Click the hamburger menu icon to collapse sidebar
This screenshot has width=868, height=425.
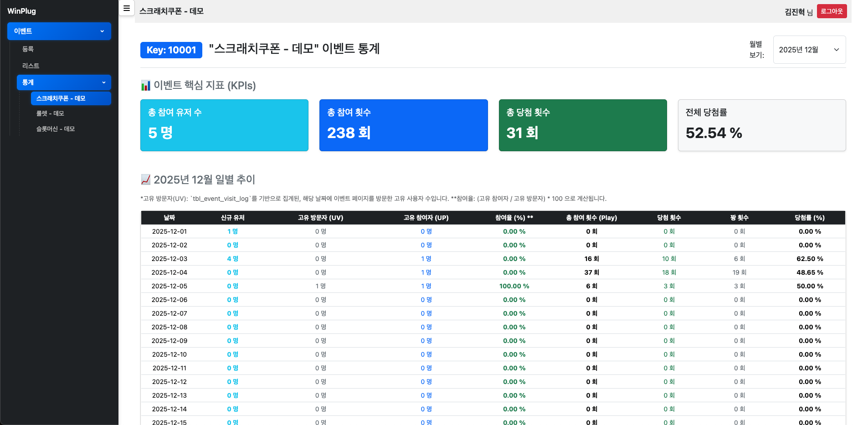pos(126,8)
